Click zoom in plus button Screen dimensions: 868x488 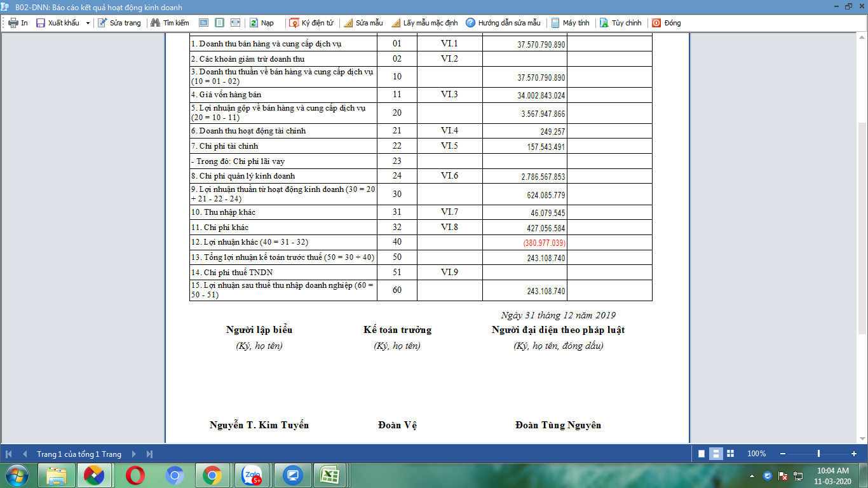click(x=854, y=454)
